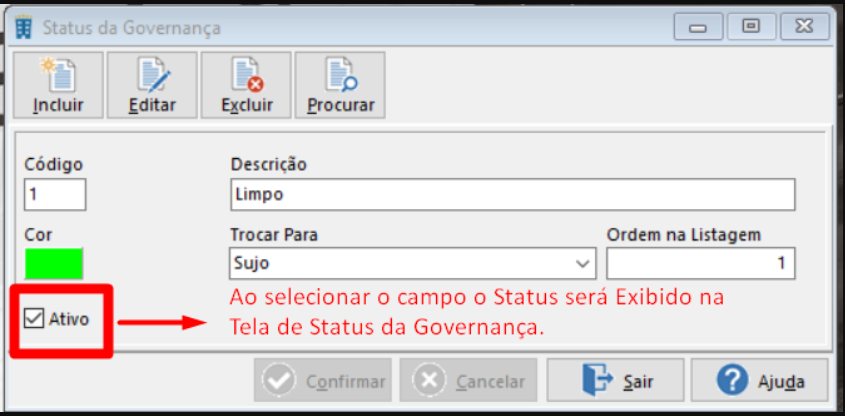Click the Confirmar checkmark icon

tap(279, 380)
